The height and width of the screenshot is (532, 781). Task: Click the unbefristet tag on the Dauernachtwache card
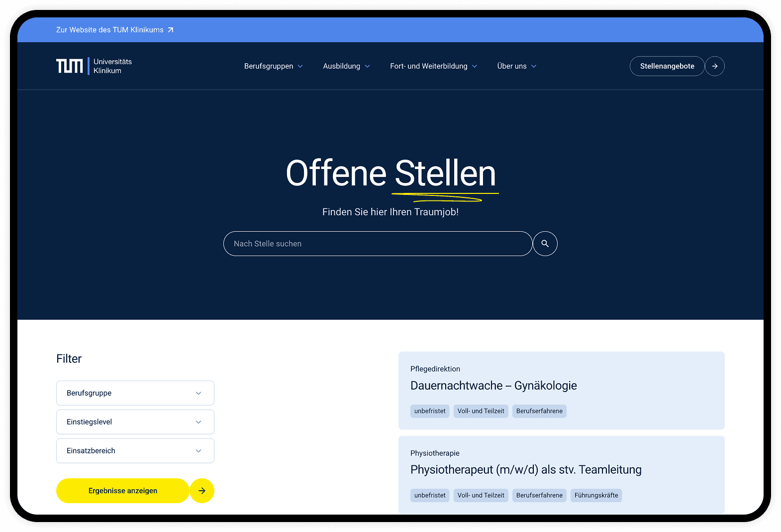pos(430,411)
